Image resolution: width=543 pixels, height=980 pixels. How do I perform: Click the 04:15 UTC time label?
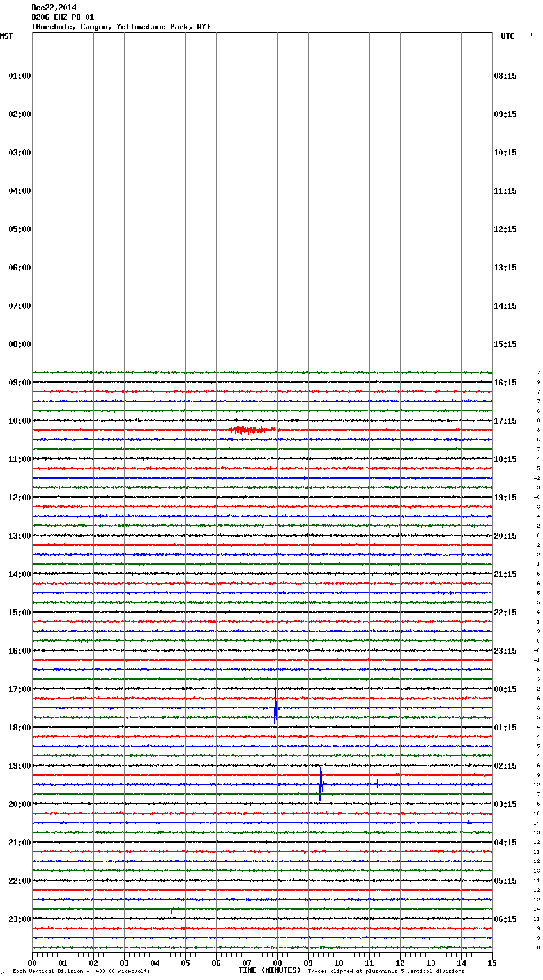pos(505,843)
